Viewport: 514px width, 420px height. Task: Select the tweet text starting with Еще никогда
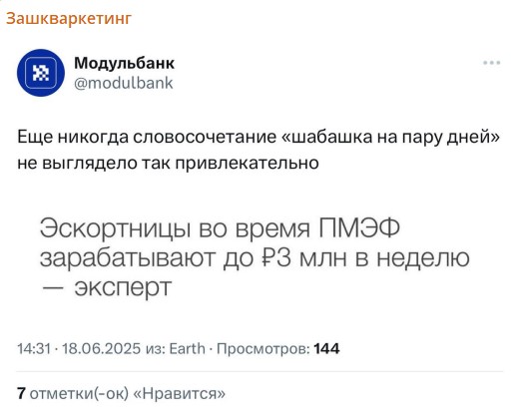pyautogui.click(x=258, y=150)
